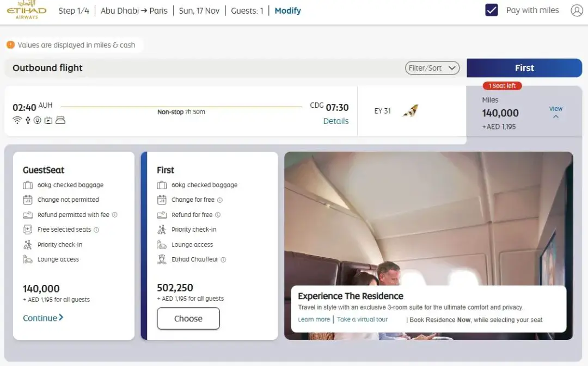Image resolution: width=588 pixels, height=366 pixels.
Task: Click the info icon beside Change for free
Action: (x=220, y=200)
